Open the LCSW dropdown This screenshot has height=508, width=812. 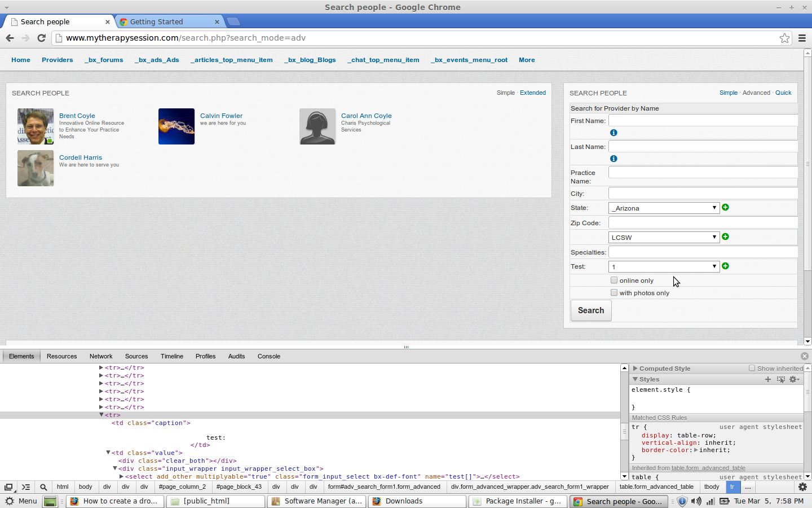point(664,237)
